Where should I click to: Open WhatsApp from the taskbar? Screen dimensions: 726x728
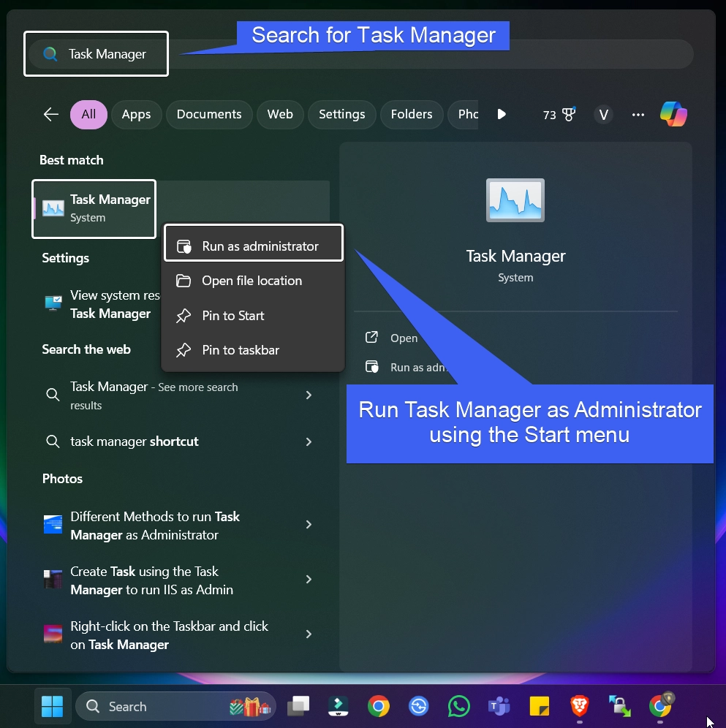[x=459, y=707]
